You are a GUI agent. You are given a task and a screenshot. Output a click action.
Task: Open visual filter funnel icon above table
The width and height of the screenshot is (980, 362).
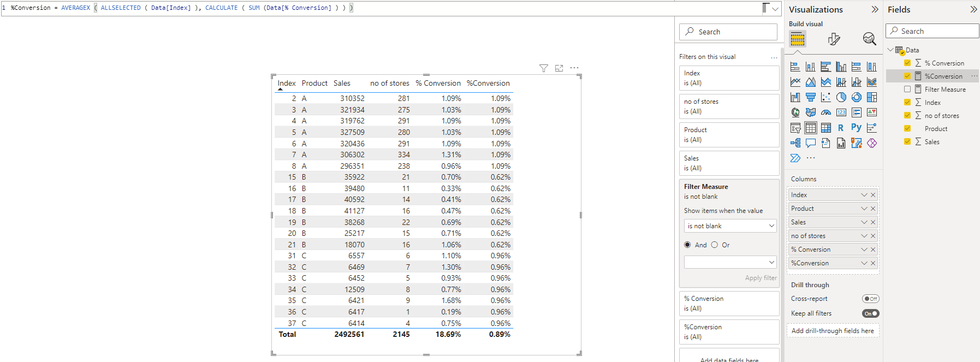544,68
